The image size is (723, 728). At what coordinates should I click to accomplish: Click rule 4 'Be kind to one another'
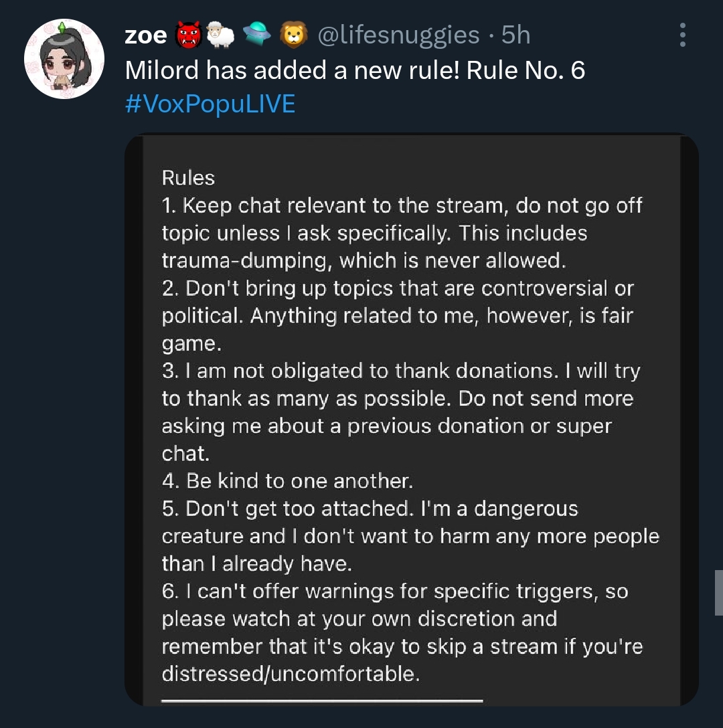288,481
